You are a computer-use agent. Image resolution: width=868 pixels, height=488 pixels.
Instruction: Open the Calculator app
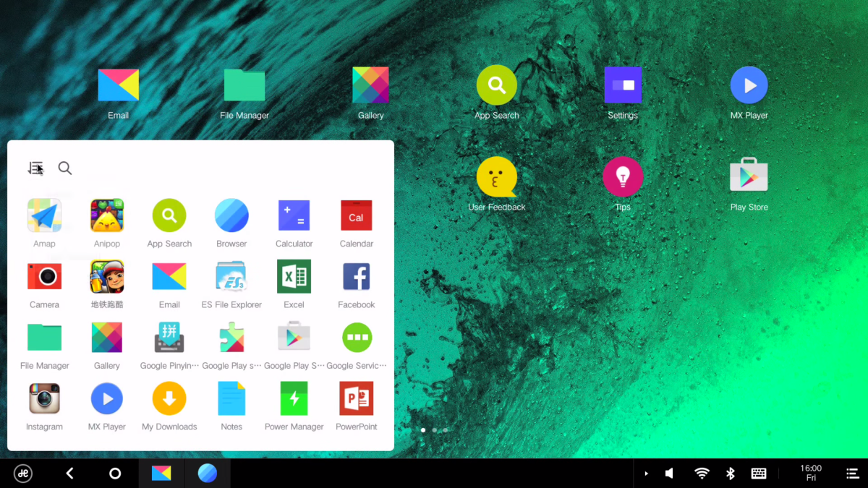point(294,215)
